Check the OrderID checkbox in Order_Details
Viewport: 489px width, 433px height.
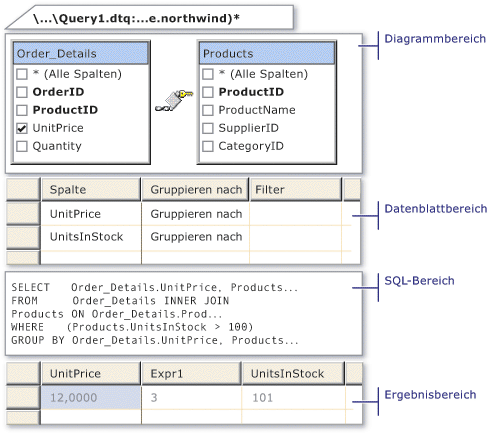pyautogui.click(x=22, y=92)
